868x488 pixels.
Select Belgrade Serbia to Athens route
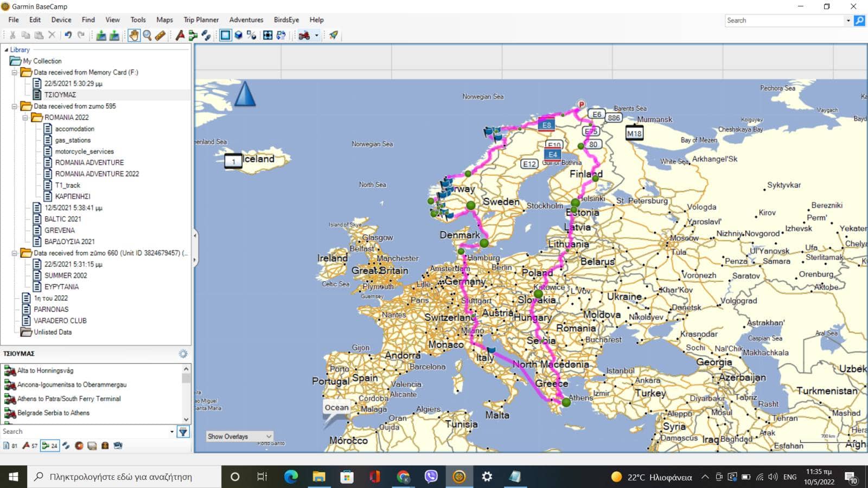tap(53, 413)
